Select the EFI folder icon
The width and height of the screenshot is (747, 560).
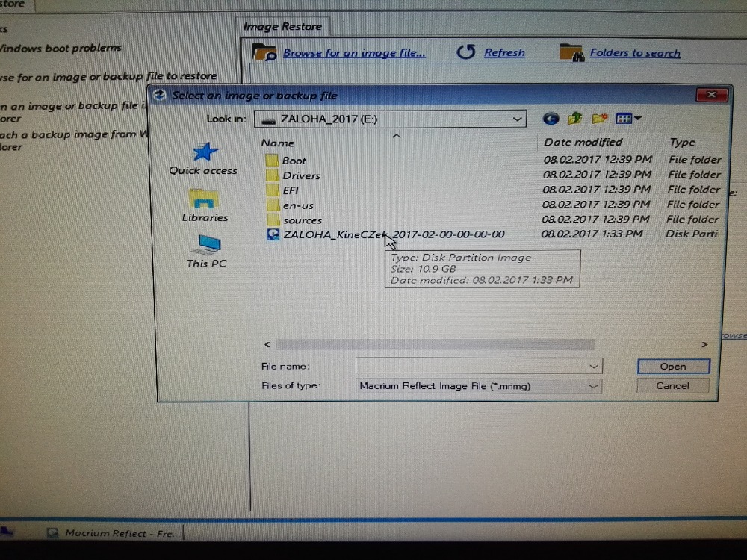click(x=273, y=190)
